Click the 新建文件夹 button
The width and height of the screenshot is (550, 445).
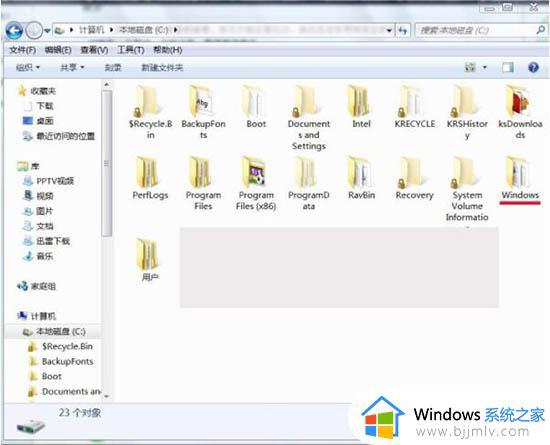coord(162,67)
